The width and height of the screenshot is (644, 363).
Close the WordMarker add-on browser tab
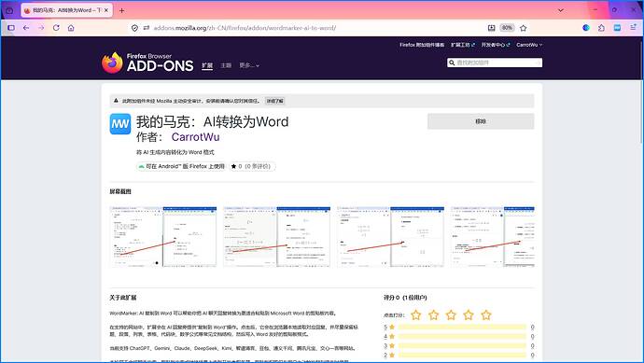click(106, 10)
